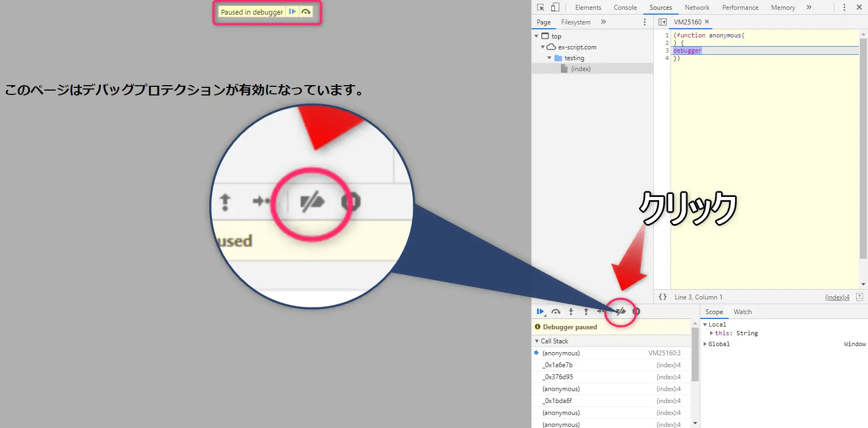This screenshot has height=428, width=868.
Task: Switch to the Network tab
Action: point(697,8)
